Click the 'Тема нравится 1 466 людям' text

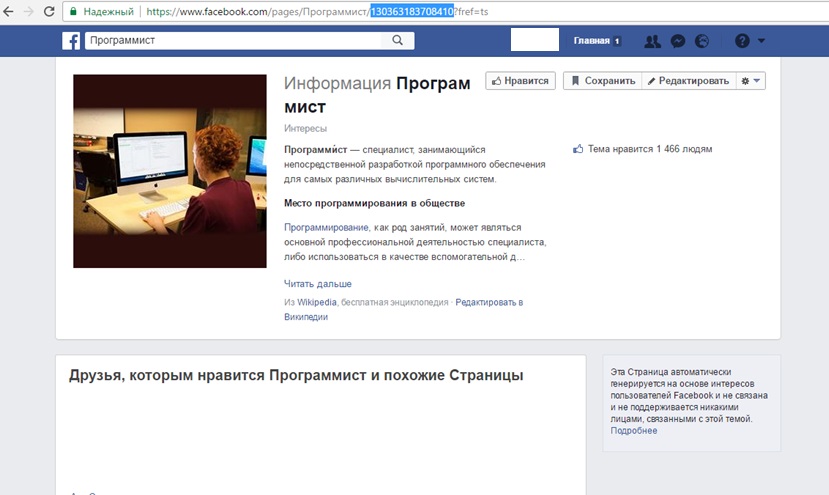click(x=650, y=149)
